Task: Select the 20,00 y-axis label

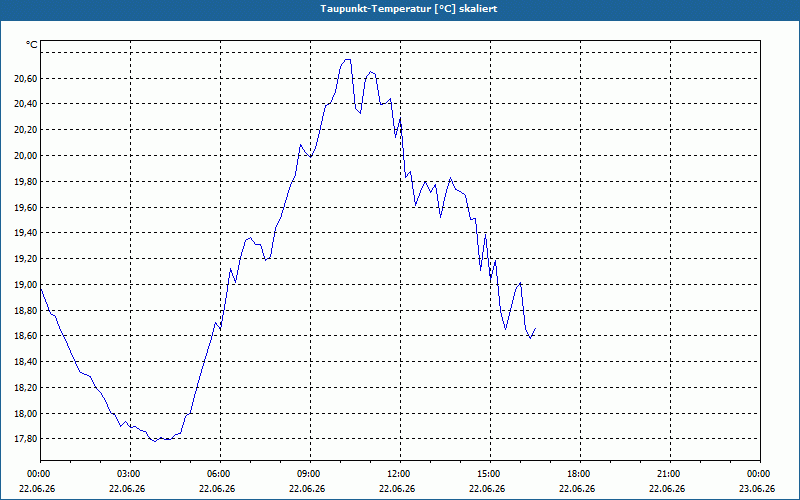Action: 25,155
